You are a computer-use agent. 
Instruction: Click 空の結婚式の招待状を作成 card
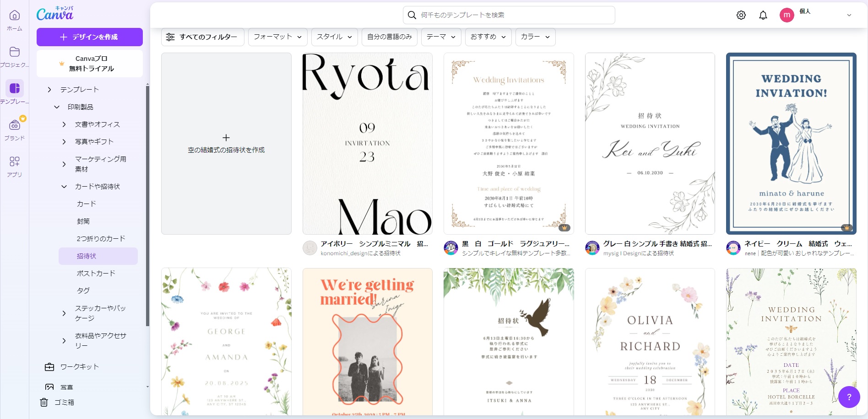point(226,144)
